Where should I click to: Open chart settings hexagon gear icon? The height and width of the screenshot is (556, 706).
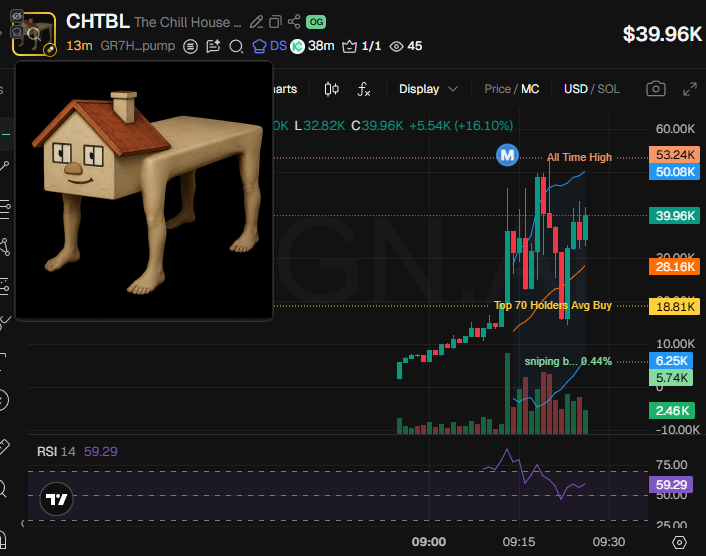coord(679,542)
